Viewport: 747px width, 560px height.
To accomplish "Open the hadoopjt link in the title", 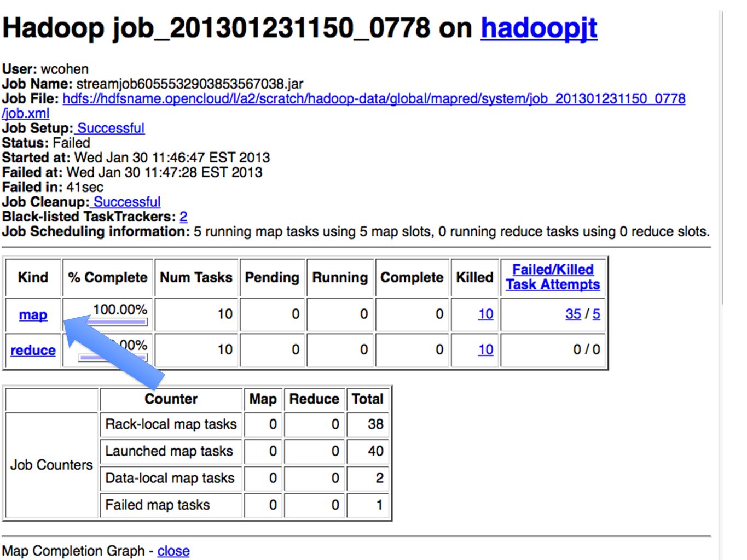I will pos(538,28).
